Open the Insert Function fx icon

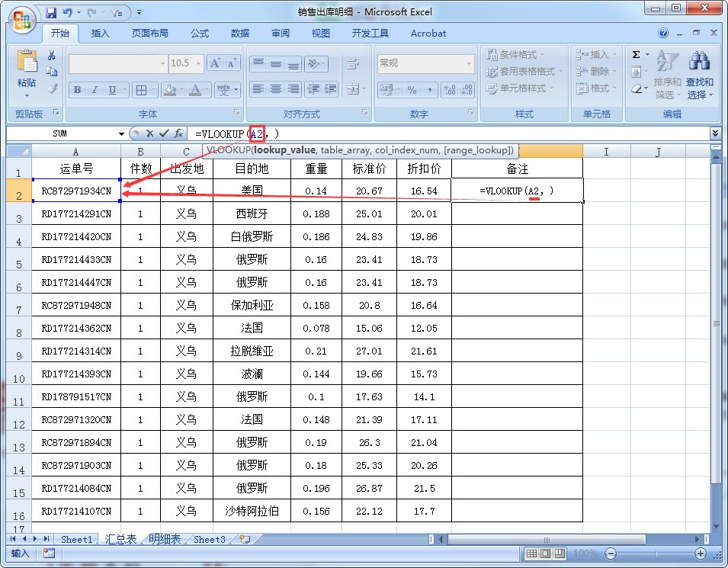pyautogui.click(x=178, y=133)
